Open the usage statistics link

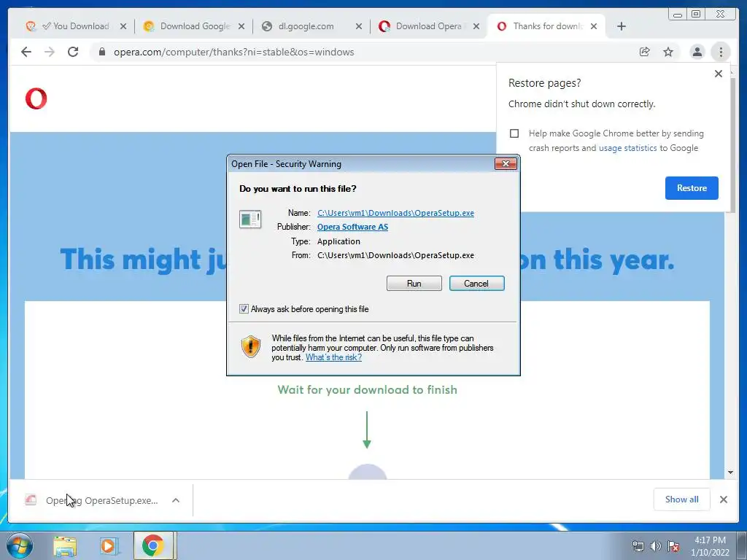(627, 148)
